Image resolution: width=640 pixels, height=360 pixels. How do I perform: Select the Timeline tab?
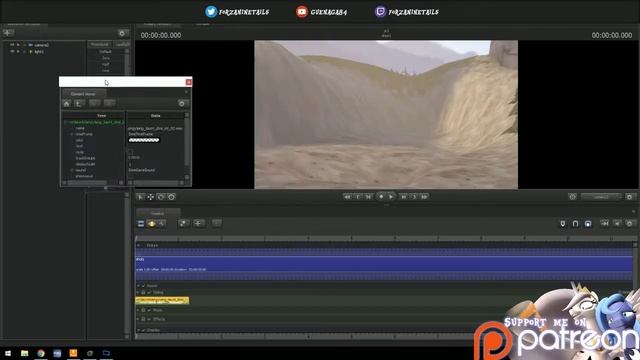[x=158, y=213]
